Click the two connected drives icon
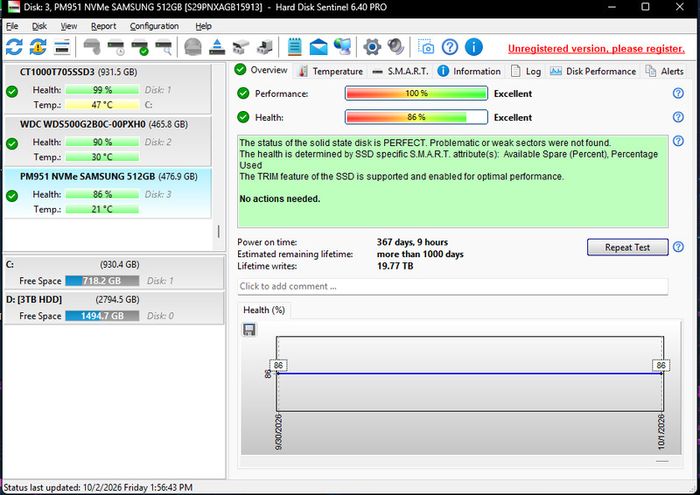 pyautogui.click(x=241, y=47)
